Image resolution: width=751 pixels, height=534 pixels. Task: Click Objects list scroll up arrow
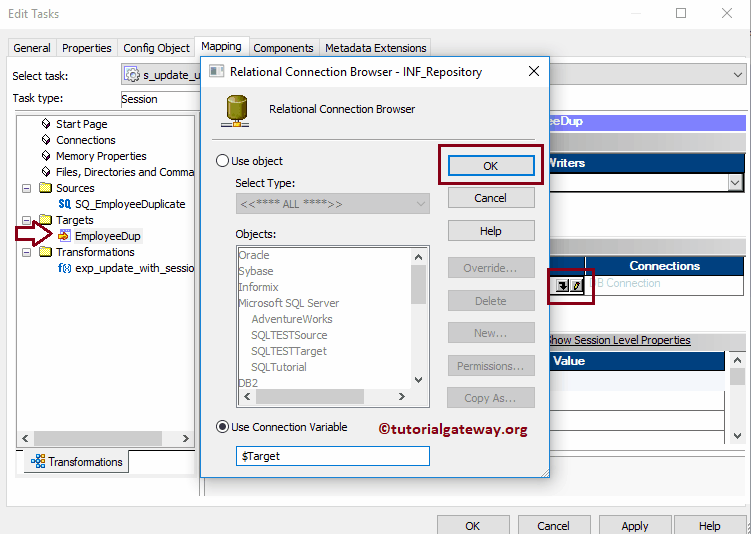pyautogui.click(x=418, y=257)
